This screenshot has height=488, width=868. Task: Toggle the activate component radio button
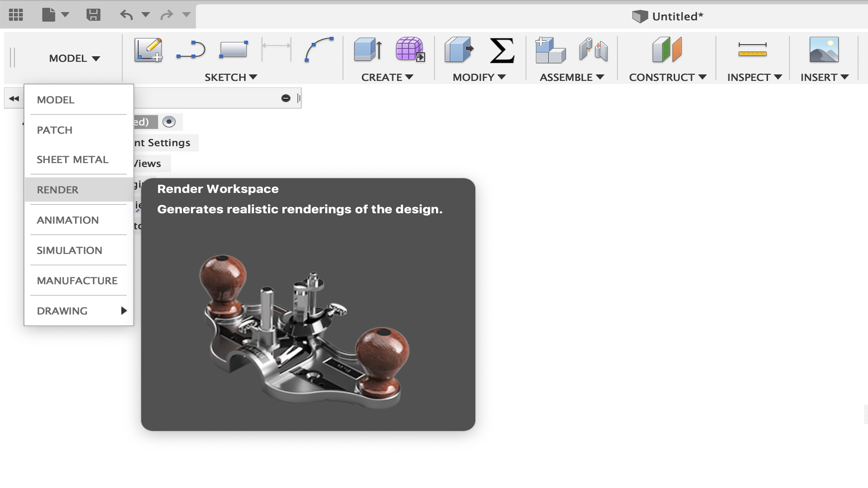click(x=169, y=122)
